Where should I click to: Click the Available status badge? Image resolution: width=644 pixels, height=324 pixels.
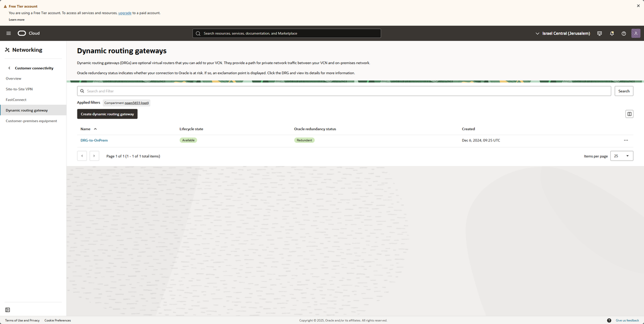point(188,140)
